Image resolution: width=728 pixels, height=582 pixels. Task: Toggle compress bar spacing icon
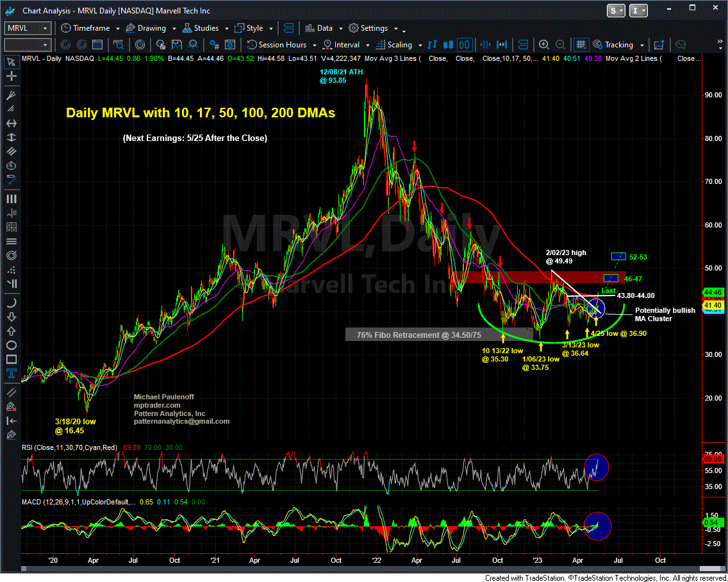[486, 45]
